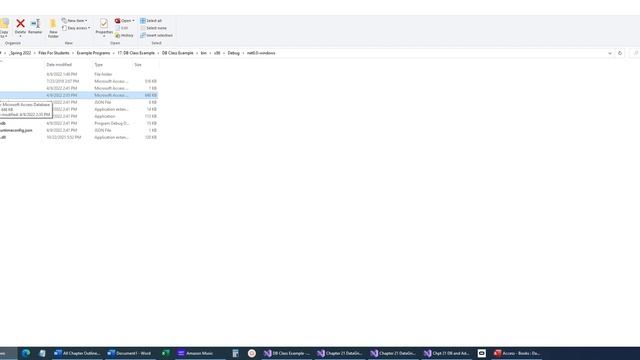This screenshot has width=640, height=360.
Task: Expand the address bar history dropdown
Action: pos(610,53)
